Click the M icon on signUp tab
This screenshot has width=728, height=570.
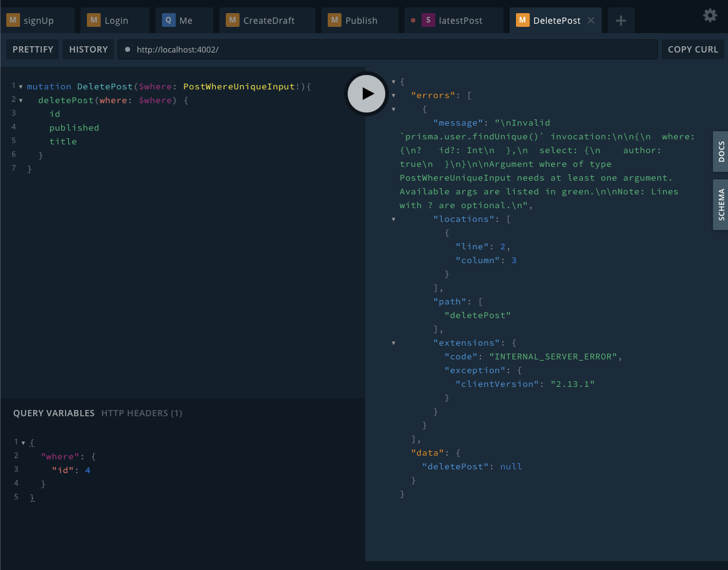13,20
